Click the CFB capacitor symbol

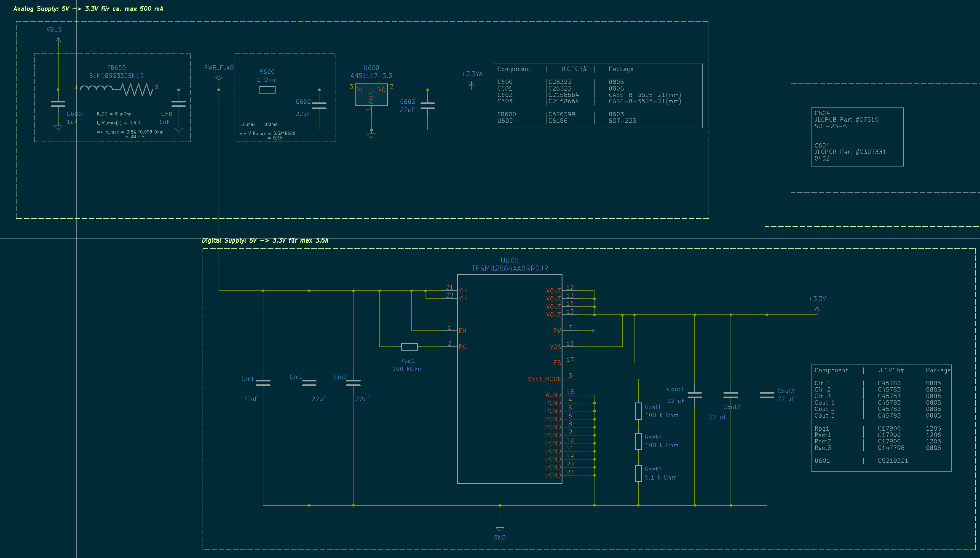(x=179, y=104)
